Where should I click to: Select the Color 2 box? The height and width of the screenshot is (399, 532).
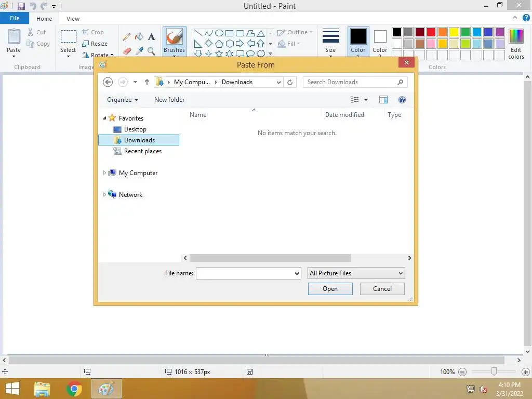[x=380, y=42]
